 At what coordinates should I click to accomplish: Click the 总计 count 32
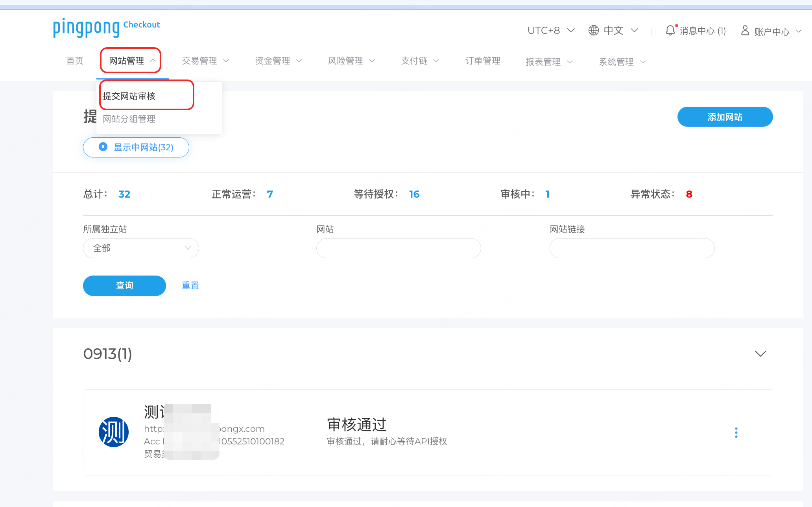click(124, 194)
